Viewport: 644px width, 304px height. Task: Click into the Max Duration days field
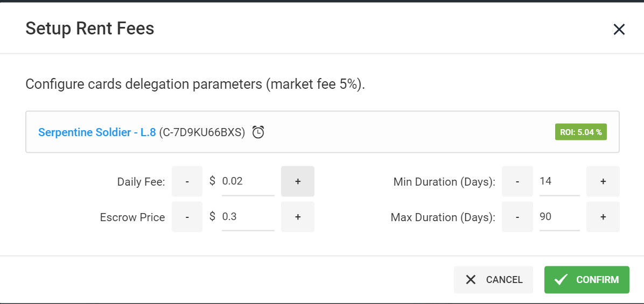[559, 217]
